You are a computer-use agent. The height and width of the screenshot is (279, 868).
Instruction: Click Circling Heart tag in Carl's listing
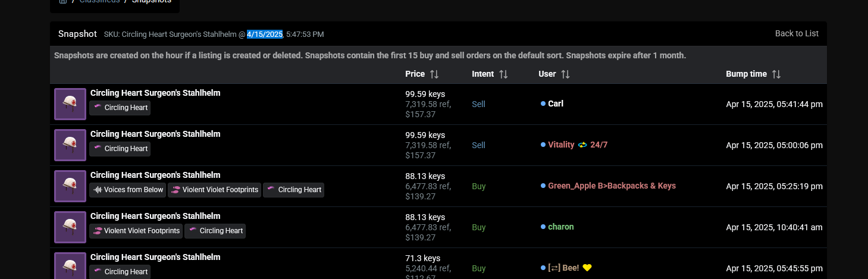click(120, 108)
